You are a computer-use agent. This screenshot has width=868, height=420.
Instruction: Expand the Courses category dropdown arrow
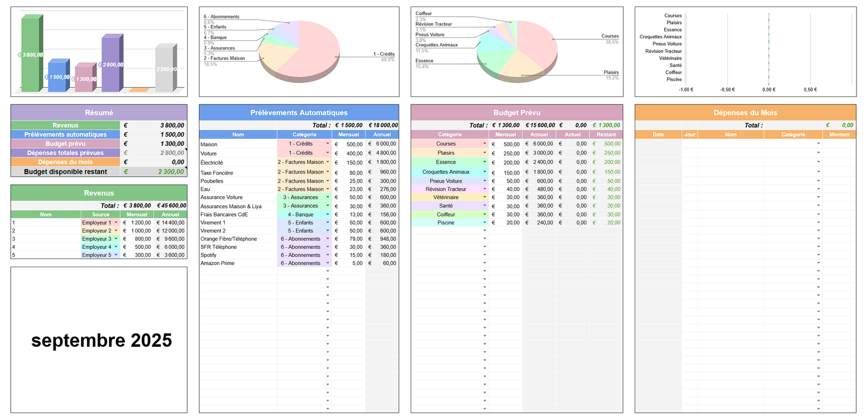pyautogui.click(x=484, y=144)
